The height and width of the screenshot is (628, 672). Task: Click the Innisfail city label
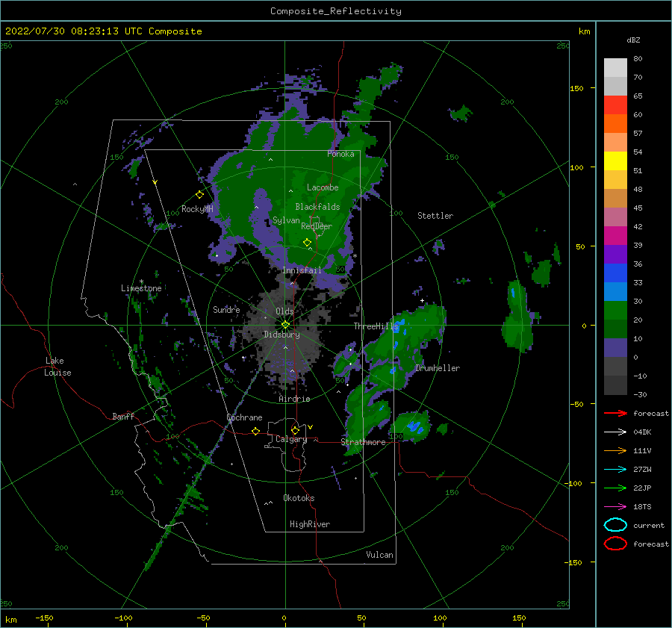302,270
